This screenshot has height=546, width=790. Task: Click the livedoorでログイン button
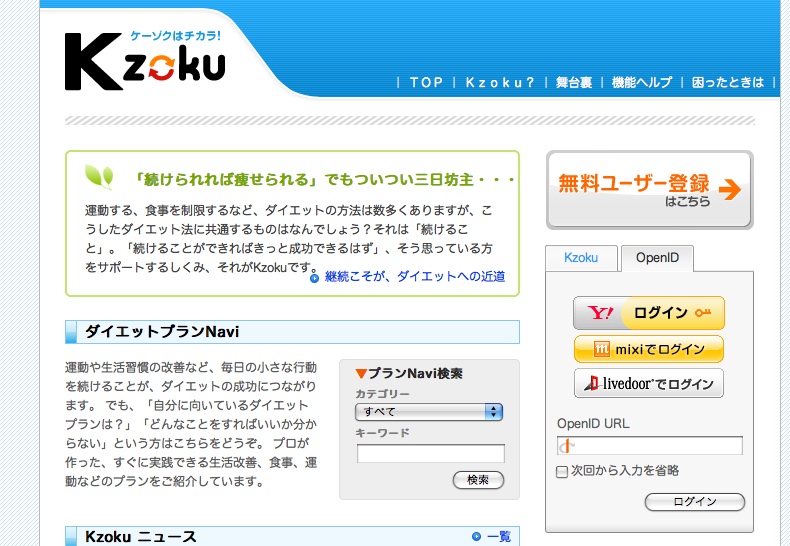[x=649, y=383]
